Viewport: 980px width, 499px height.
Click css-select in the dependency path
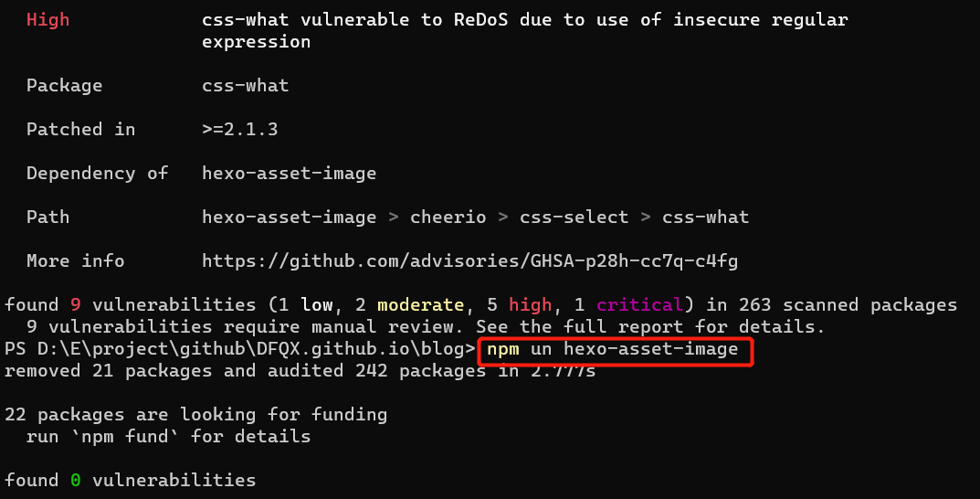[574, 217]
